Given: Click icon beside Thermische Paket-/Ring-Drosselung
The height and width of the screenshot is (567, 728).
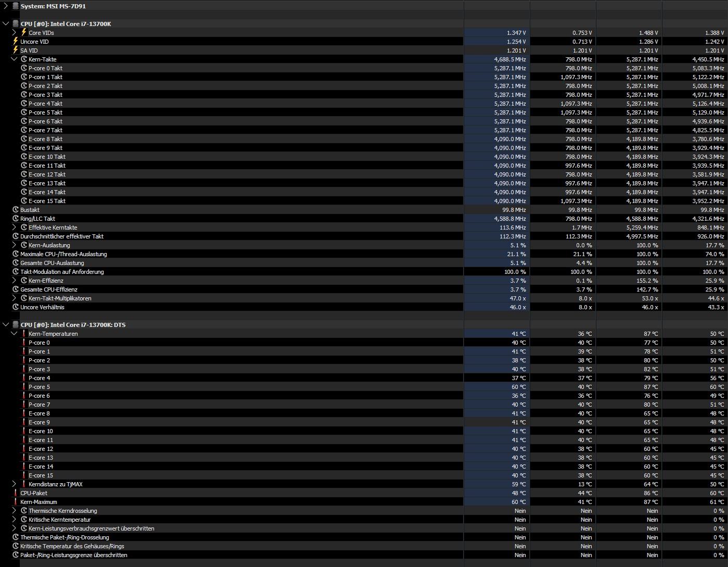Looking at the screenshot, I should click(x=16, y=537).
